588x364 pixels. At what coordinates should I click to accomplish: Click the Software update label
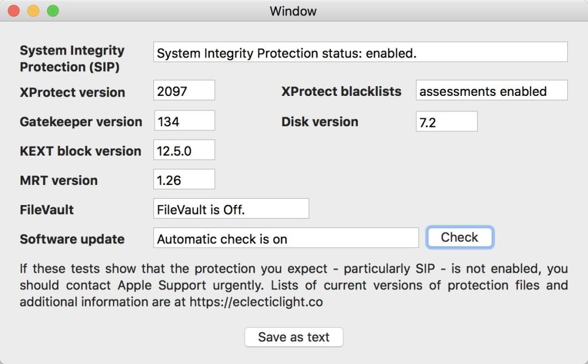(x=72, y=239)
